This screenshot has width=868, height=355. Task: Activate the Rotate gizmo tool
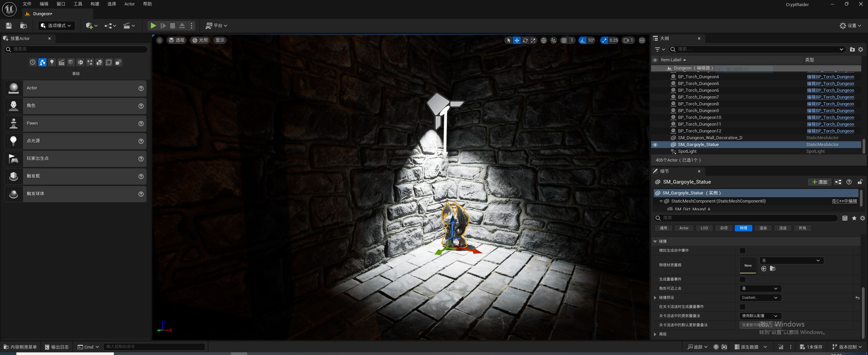click(525, 40)
